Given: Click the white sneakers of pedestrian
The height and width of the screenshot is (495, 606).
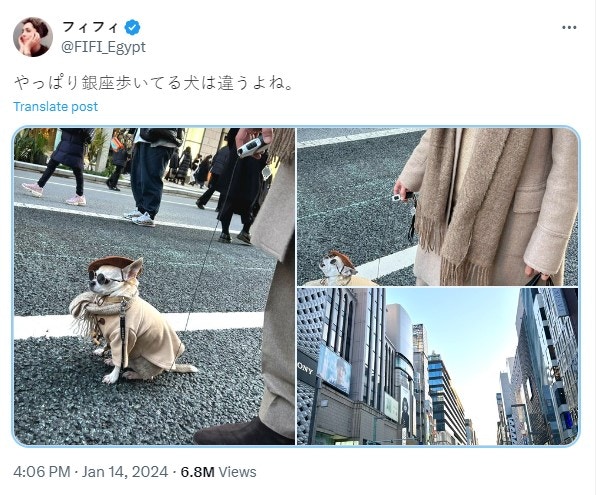Looking at the screenshot, I should 140,218.
